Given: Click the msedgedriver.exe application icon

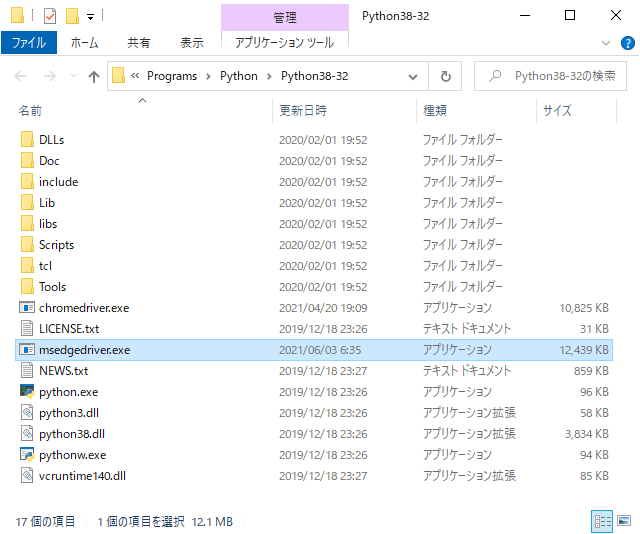Looking at the screenshot, I should [27, 349].
